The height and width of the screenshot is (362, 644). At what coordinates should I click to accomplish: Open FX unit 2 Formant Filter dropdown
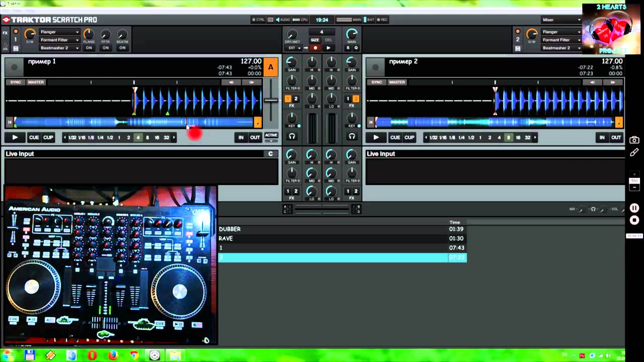click(561, 40)
